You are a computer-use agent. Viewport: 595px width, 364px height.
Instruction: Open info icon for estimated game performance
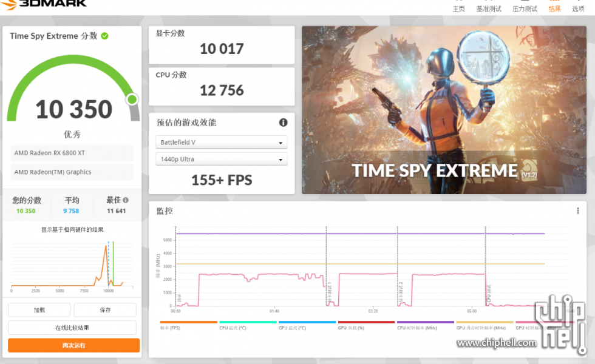283,123
